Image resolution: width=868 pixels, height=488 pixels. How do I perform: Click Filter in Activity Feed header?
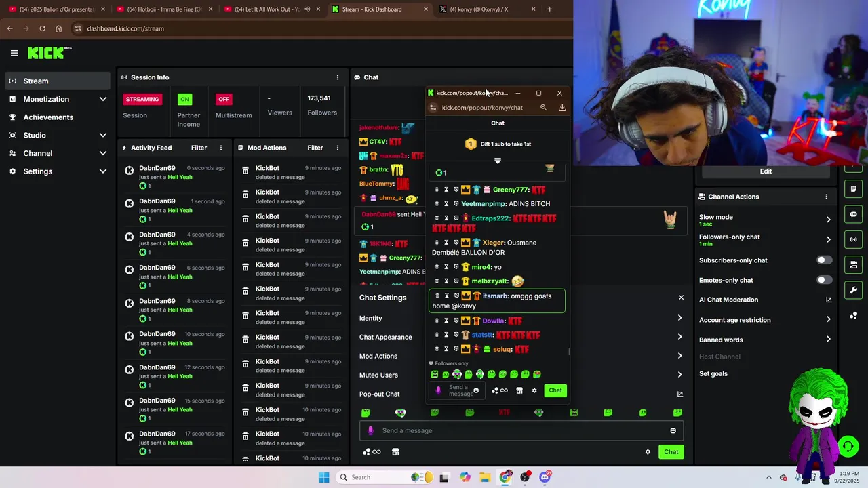click(199, 148)
